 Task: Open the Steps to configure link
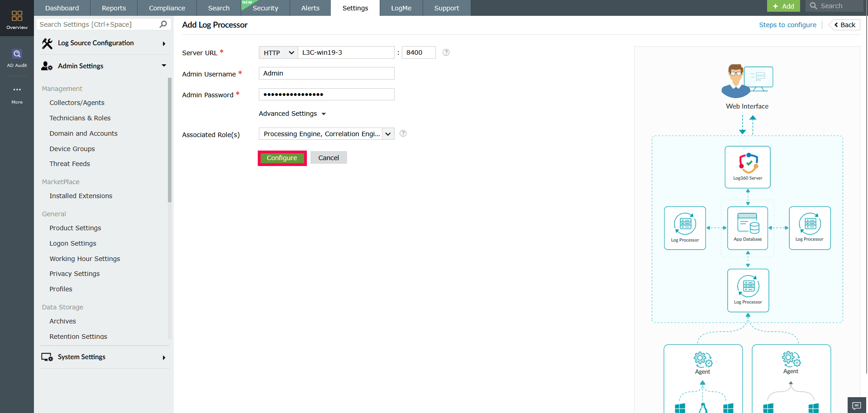787,25
